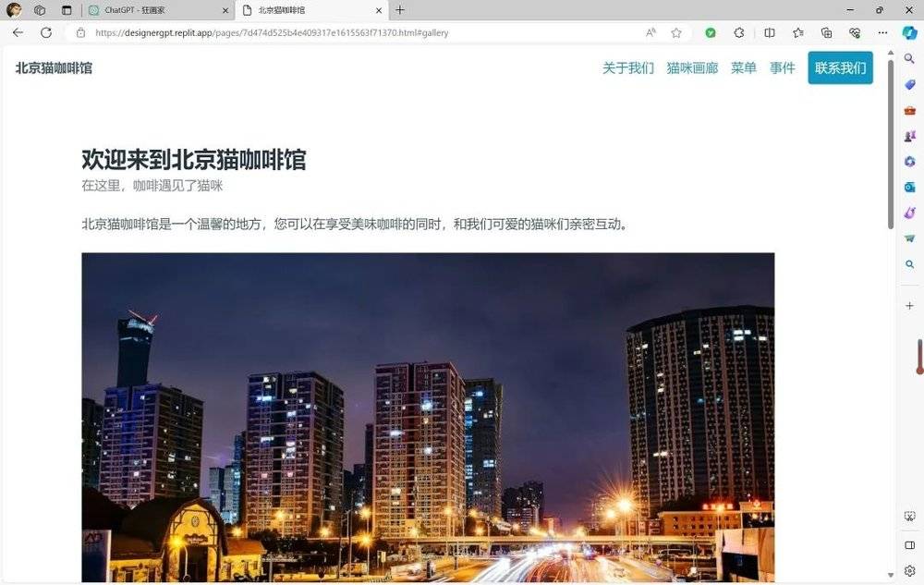Image resolution: width=924 pixels, height=585 pixels.
Task: View site information lock icon
Action: point(80,33)
